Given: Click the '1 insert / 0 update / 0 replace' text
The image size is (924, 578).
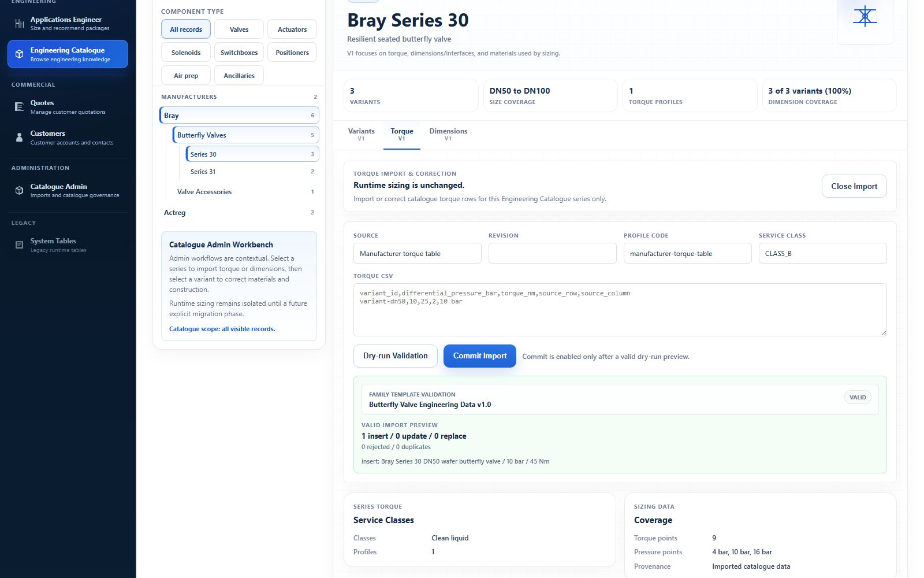Looking at the screenshot, I should [x=414, y=436].
